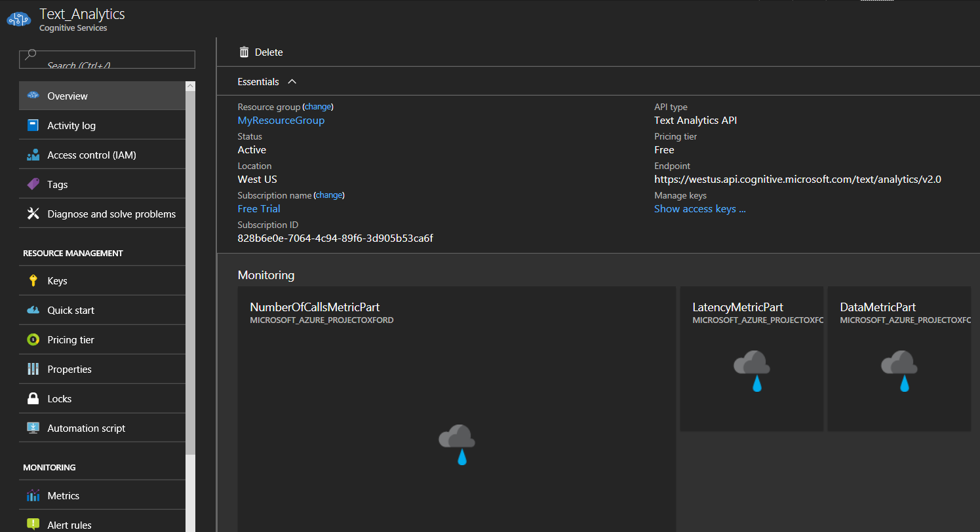Open the Free Trial subscription link
Viewport: 980px width, 532px height.
tap(259, 208)
